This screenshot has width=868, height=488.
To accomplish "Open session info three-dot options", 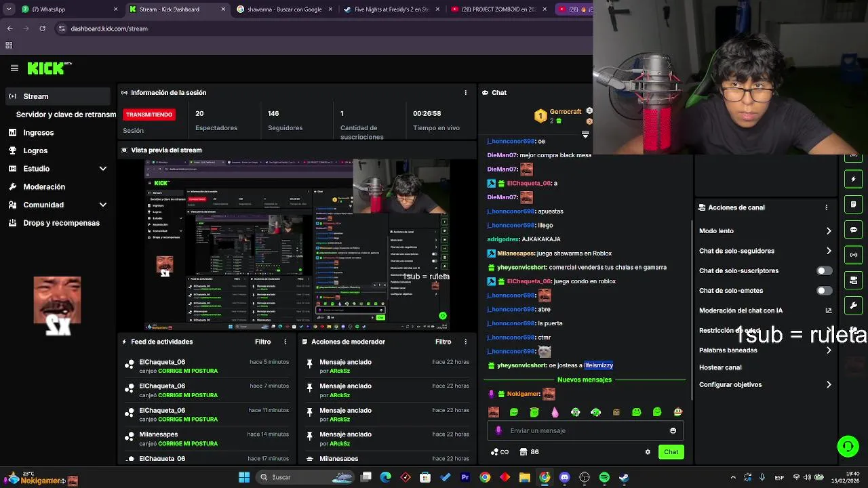I will pos(465,93).
